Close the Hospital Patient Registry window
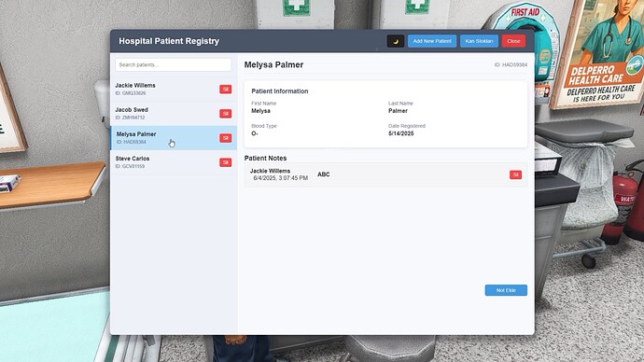 click(x=513, y=41)
